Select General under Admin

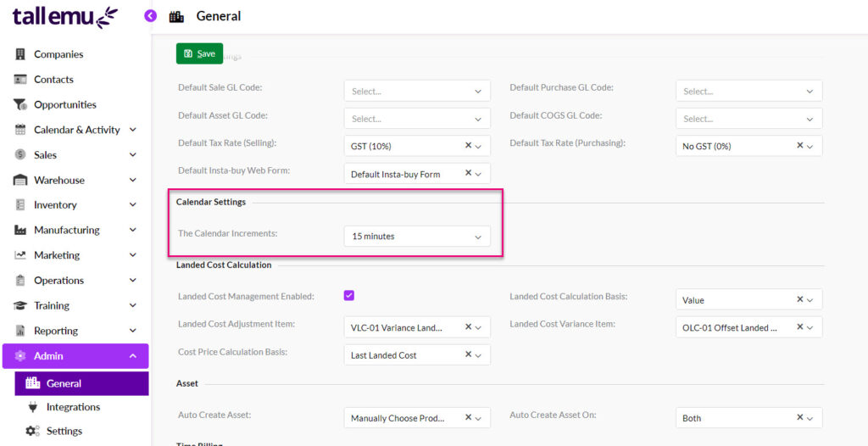point(81,383)
